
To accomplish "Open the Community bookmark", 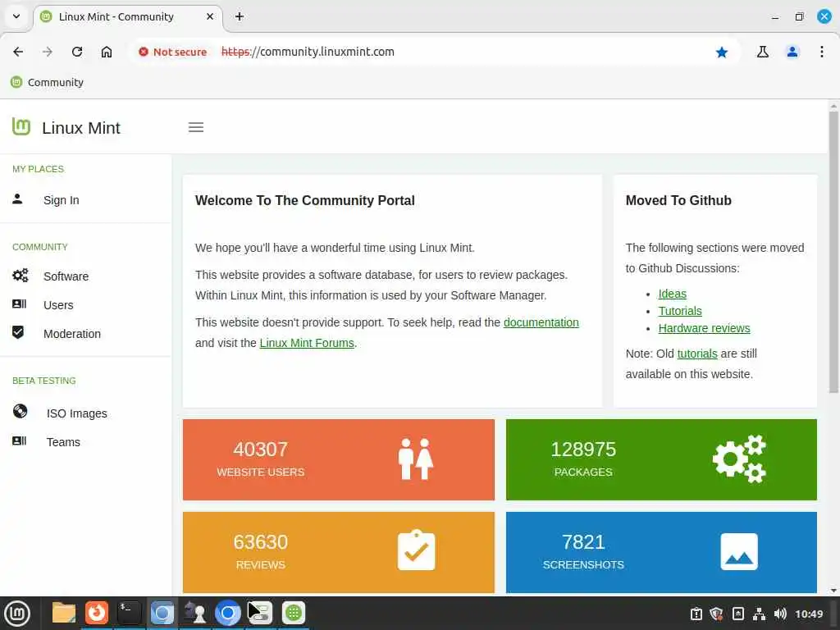I will tap(47, 82).
